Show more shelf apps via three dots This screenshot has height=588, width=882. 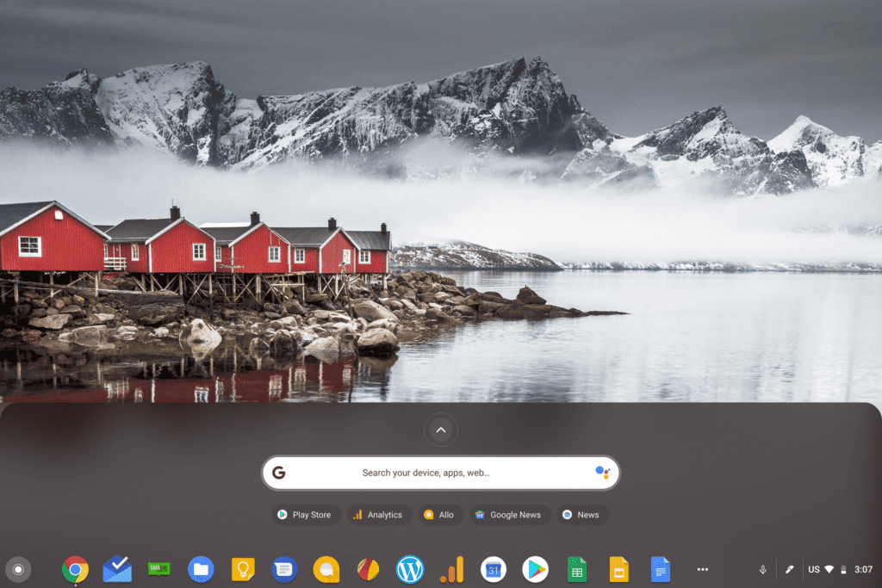click(703, 569)
